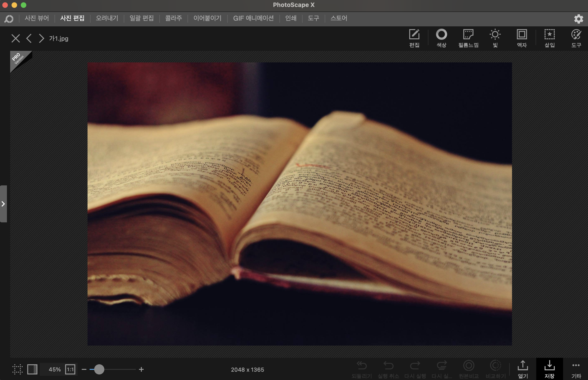Click the zoom slider handle

99,369
